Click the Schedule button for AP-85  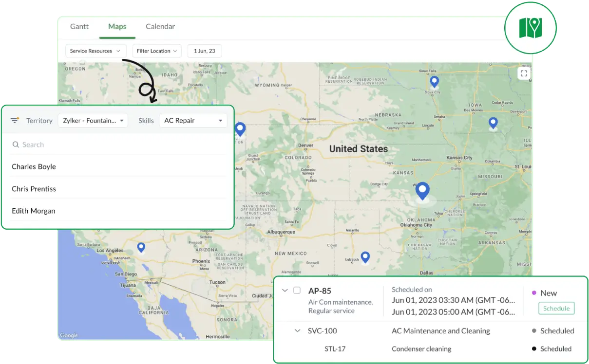pyautogui.click(x=556, y=309)
